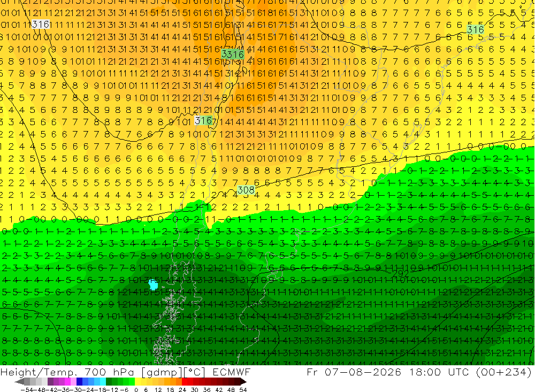Viewport: 535px width, 392px height.
Task: Click the left arrow end of the color scale
Action: pyautogui.click(x=19, y=382)
